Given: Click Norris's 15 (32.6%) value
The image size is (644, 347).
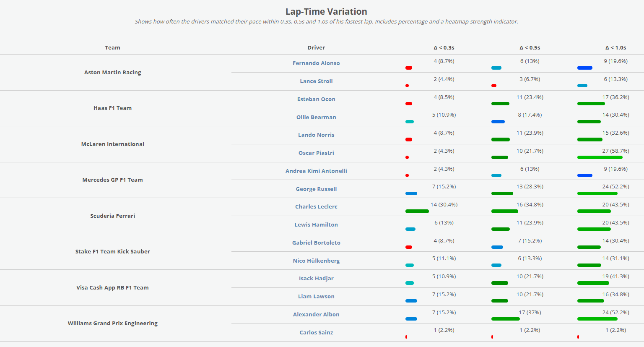Looking at the screenshot, I should click(615, 133).
